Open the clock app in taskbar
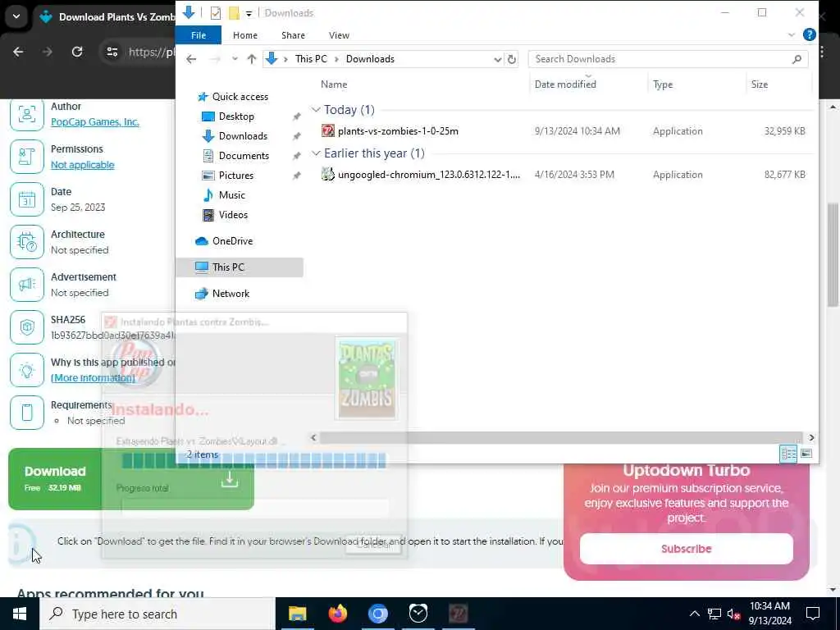The height and width of the screenshot is (630, 840). (x=418, y=614)
